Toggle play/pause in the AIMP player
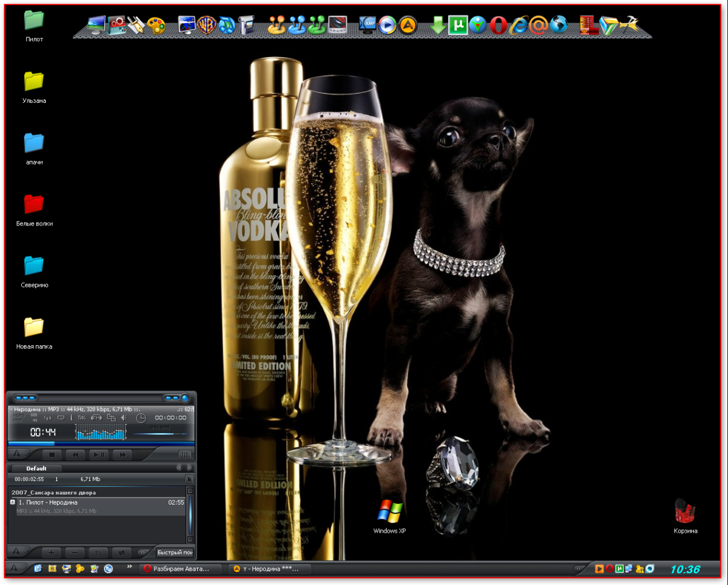Viewport: 728px width, 585px height. (99, 455)
